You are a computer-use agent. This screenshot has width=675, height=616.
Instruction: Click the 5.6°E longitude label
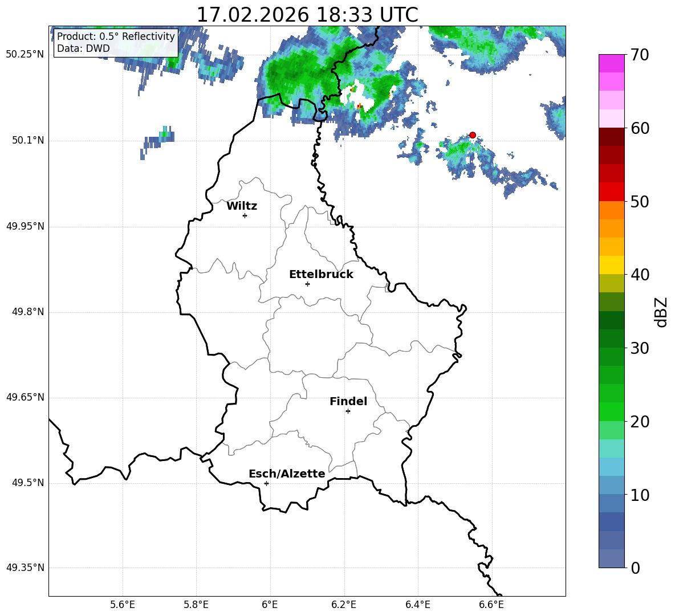pyautogui.click(x=123, y=605)
